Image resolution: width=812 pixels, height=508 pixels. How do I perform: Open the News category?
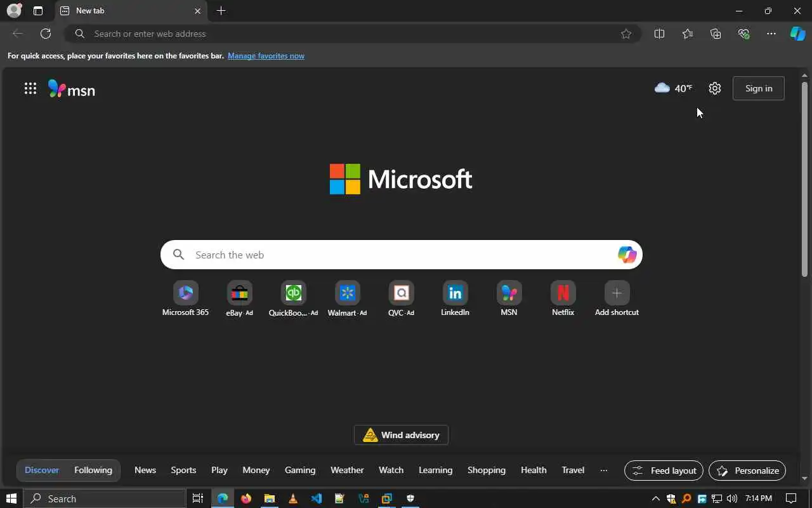145,470
